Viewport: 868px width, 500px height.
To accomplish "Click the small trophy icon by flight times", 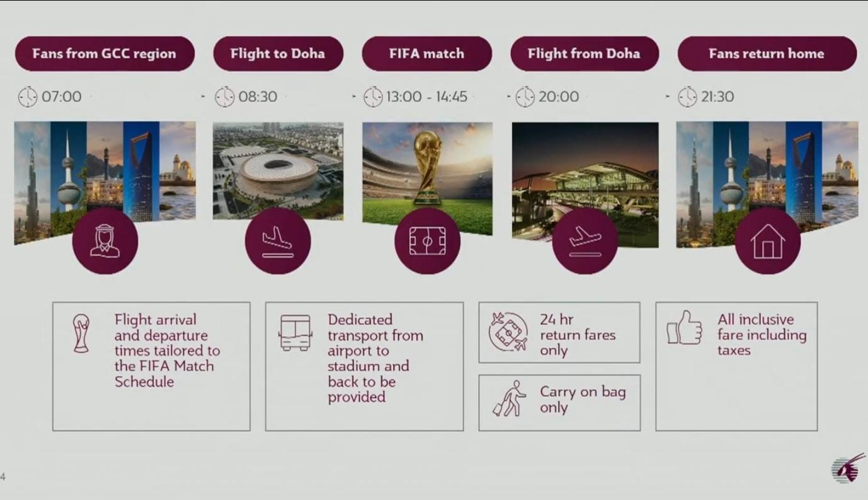I will click(81, 333).
